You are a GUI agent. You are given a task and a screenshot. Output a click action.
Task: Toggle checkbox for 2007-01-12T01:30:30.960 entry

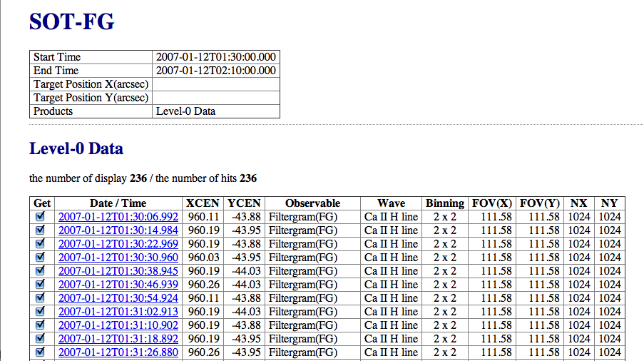[x=41, y=257]
